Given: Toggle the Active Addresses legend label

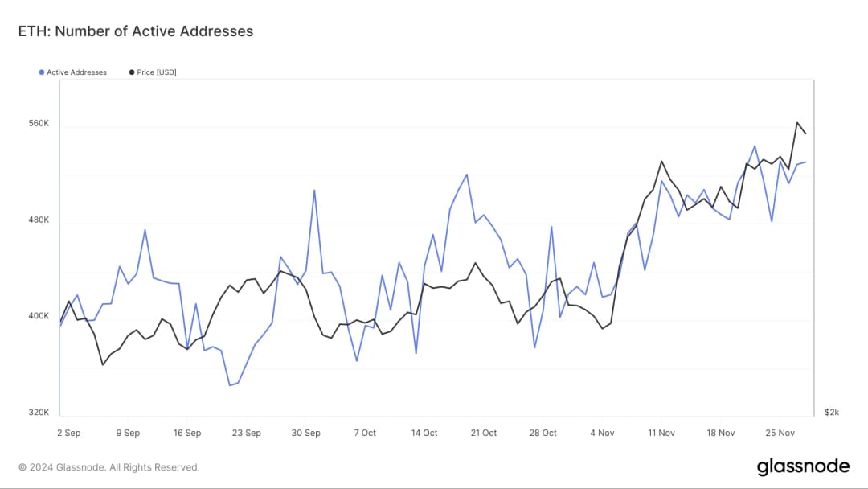Looking at the screenshot, I should coord(76,72).
